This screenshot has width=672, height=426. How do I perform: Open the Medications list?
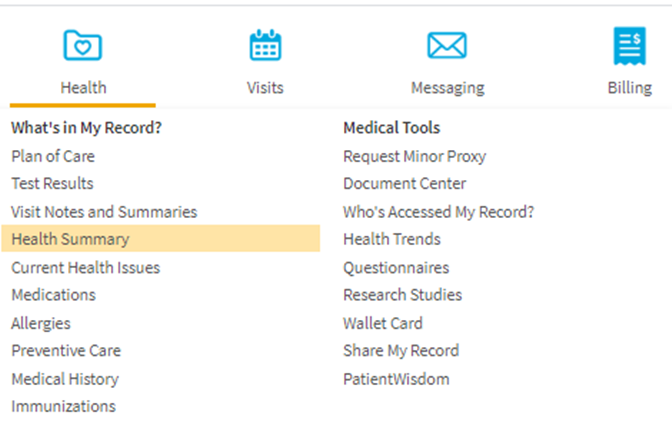pos(54,295)
